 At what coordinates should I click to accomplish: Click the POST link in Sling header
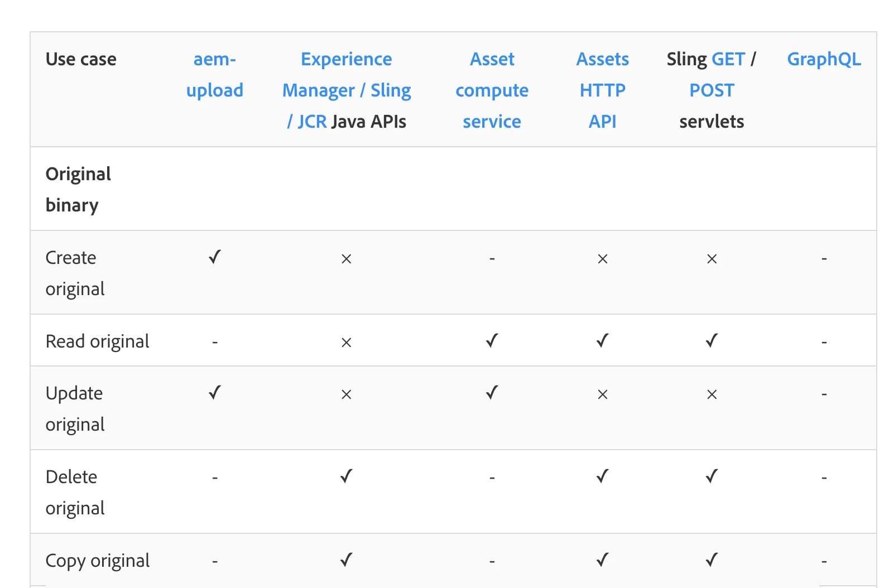712,90
